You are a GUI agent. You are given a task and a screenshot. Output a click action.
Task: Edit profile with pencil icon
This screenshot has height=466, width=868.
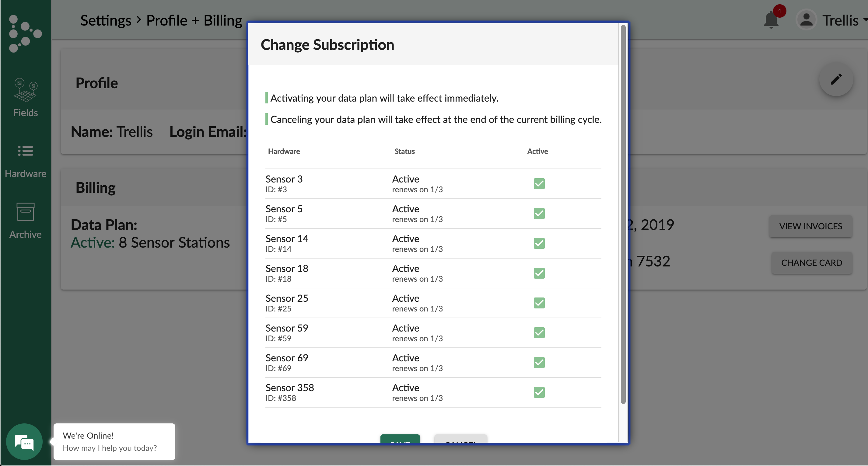point(836,79)
